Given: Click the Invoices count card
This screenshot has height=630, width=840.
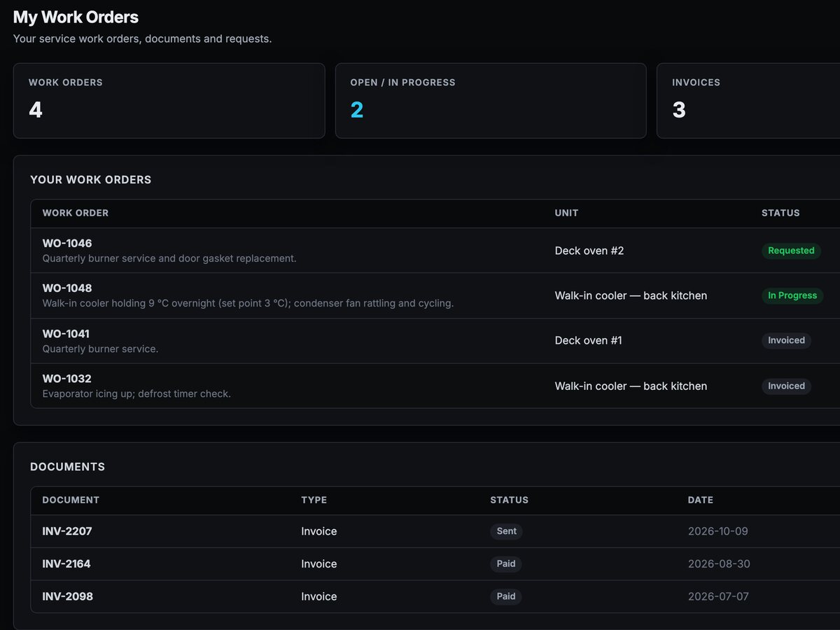Looking at the screenshot, I should (748, 101).
